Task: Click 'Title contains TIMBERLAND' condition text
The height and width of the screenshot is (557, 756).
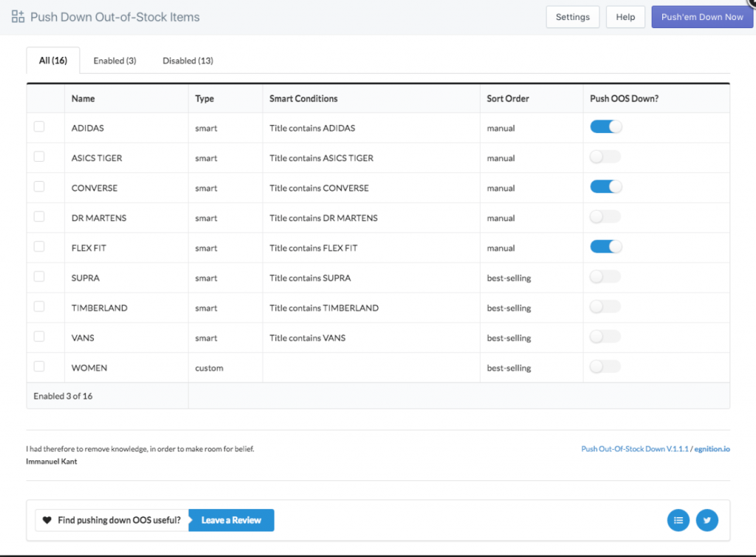Action: [x=324, y=307]
